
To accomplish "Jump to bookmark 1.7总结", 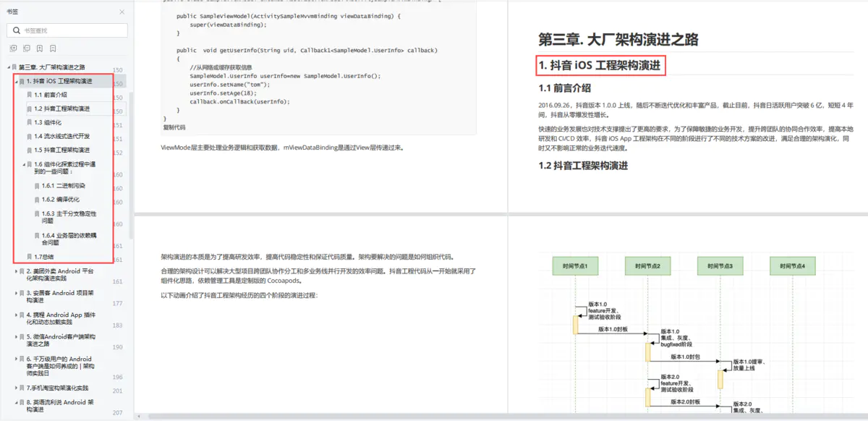I will click(43, 257).
